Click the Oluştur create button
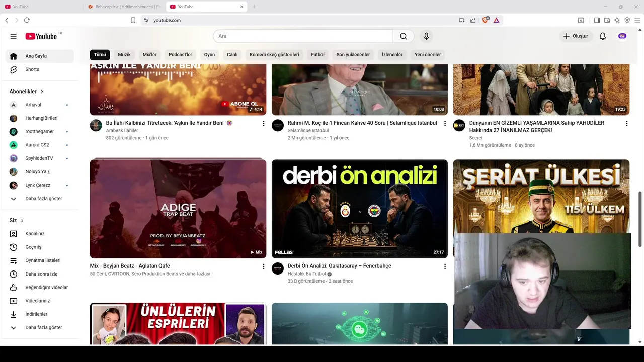The width and height of the screenshot is (644, 362). (576, 36)
